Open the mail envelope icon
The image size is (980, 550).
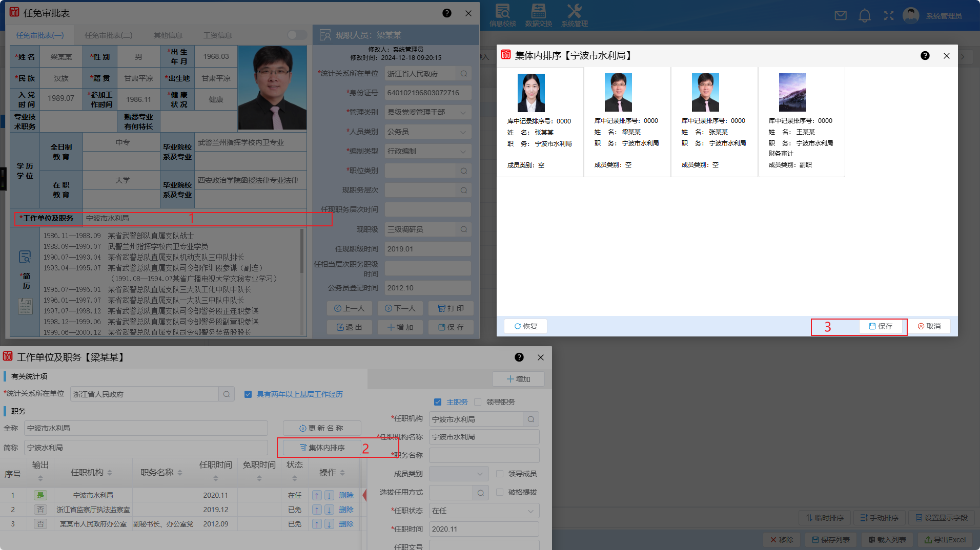[x=841, y=16]
